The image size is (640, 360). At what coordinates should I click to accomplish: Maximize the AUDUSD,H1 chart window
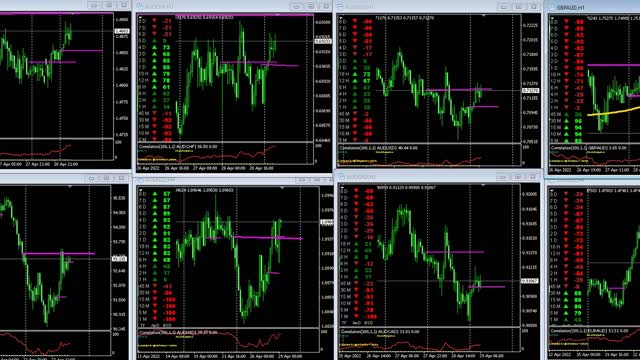[519, 7]
